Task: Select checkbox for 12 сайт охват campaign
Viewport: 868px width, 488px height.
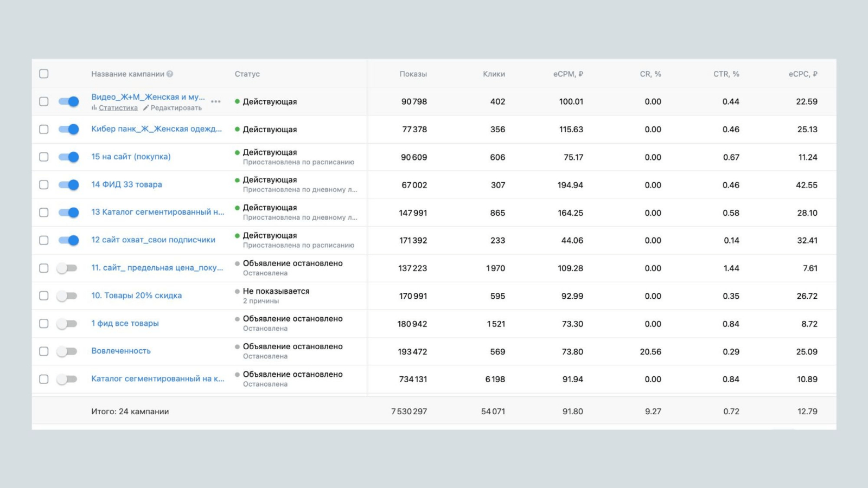Action: pyautogui.click(x=44, y=240)
